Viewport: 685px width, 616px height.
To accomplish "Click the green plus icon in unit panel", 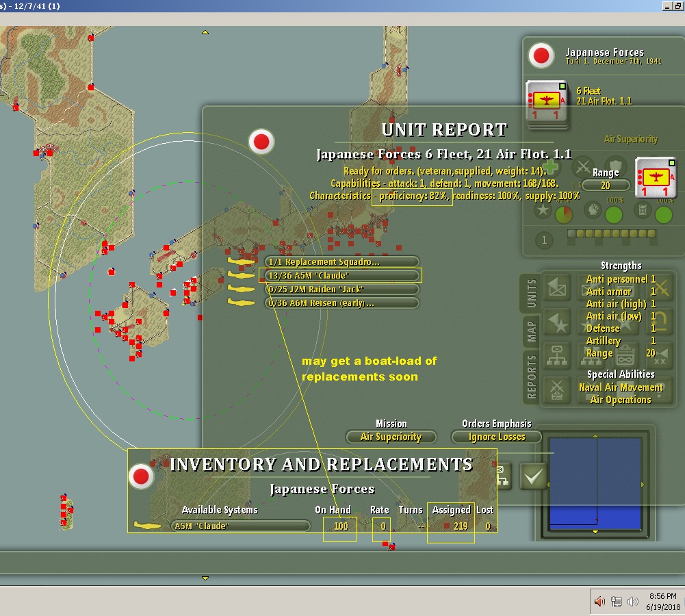I will pyautogui.click(x=552, y=167).
